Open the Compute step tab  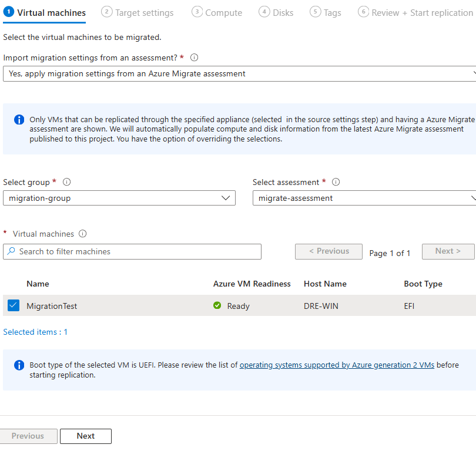pyautogui.click(x=217, y=13)
